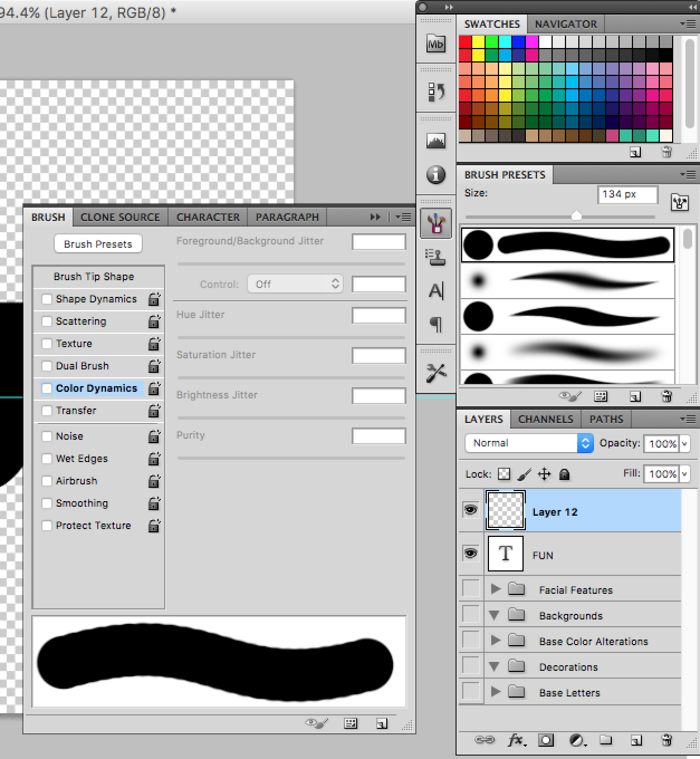Toggle the Shape Dynamics lock icon
The image size is (700, 759).
(x=154, y=299)
